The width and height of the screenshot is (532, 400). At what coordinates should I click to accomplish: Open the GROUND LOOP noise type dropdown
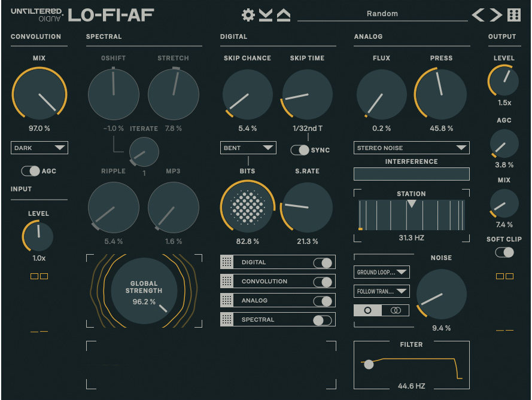382,272
